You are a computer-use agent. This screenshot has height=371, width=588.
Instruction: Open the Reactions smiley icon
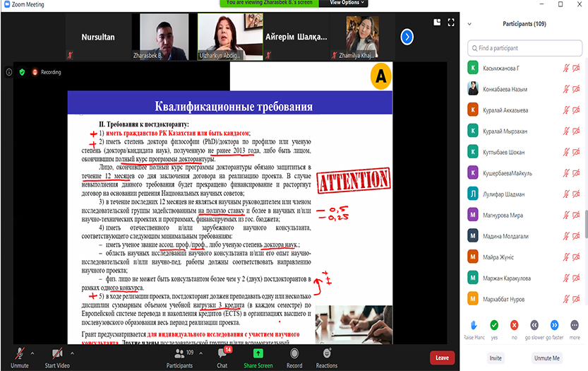pyautogui.click(x=326, y=353)
